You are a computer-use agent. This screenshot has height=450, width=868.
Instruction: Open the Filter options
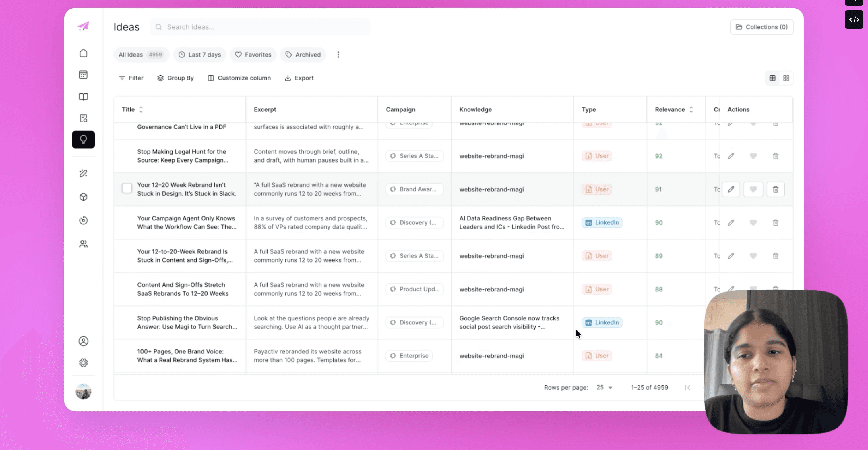point(131,78)
